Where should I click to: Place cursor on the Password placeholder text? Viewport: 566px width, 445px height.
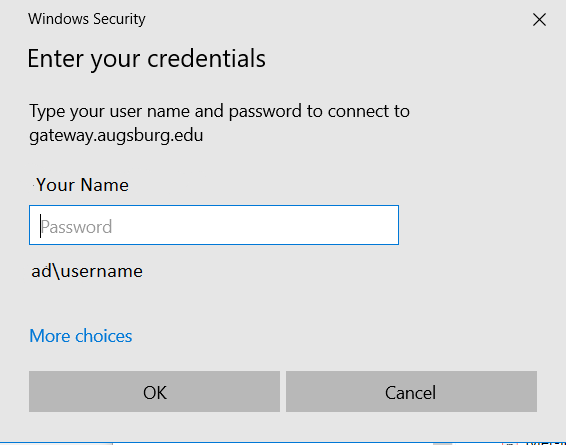(77, 227)
